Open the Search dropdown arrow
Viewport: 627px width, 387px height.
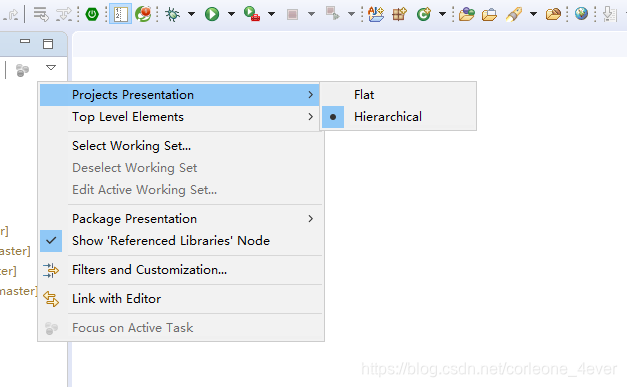(x=533, y=14)
